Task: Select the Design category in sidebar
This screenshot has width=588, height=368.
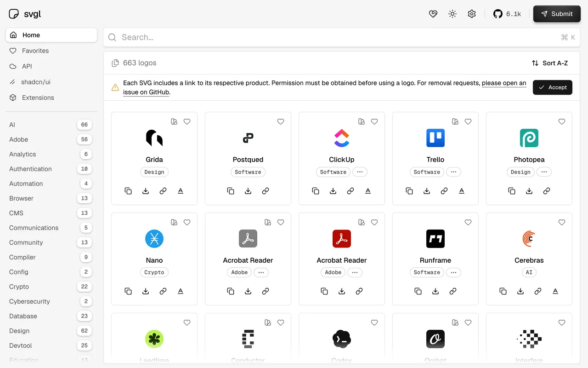Action: [51, 331]
